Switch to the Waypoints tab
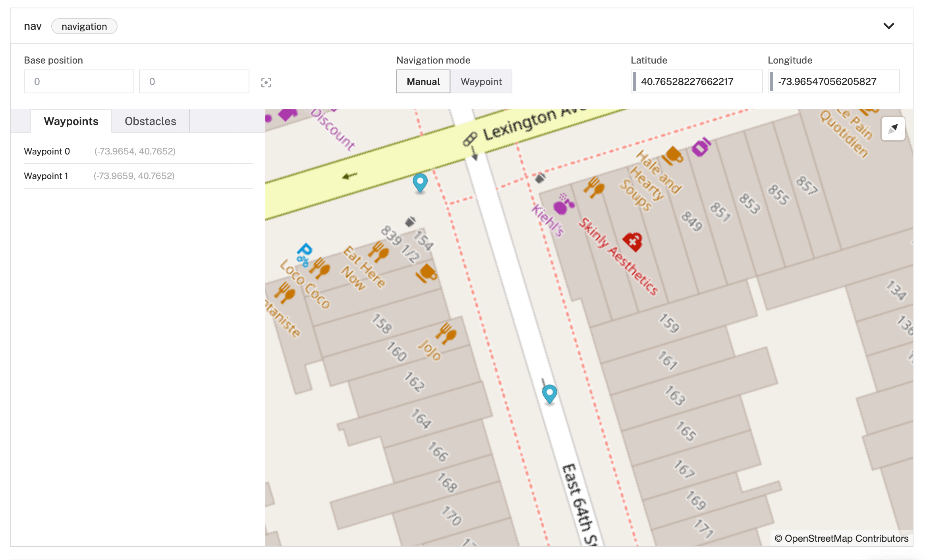This screenshot has height=560, width=927. point(71,121)
